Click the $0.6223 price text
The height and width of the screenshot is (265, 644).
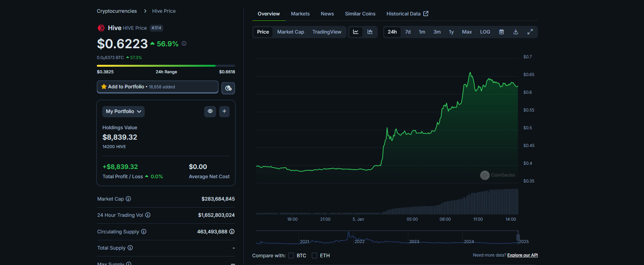pos(122,44)
